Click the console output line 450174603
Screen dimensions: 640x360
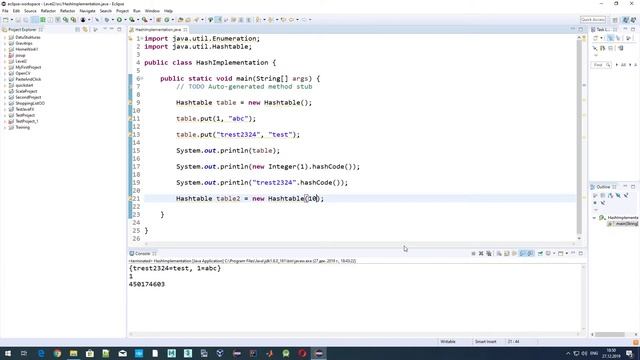point(147,284)
